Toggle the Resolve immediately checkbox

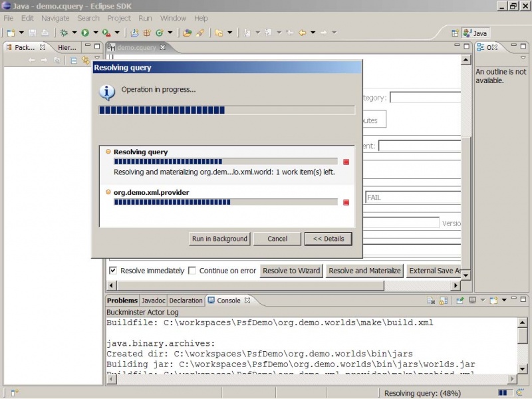point(113,271)
